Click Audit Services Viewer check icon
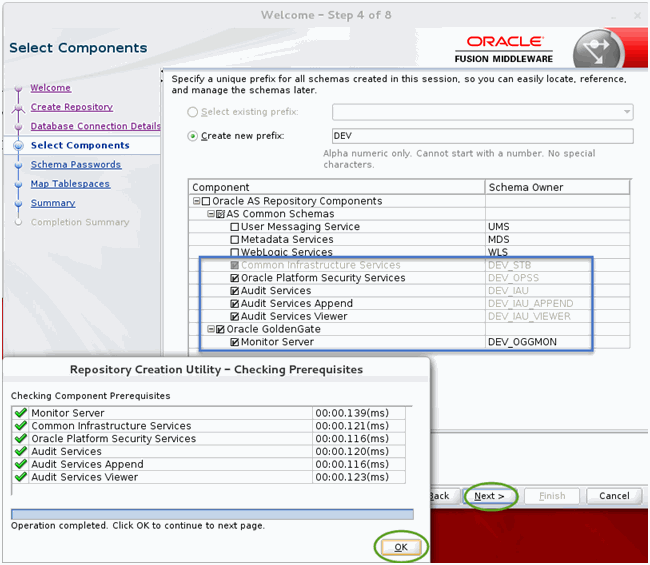This screenshot has height=565, width=650. (20, 478)
